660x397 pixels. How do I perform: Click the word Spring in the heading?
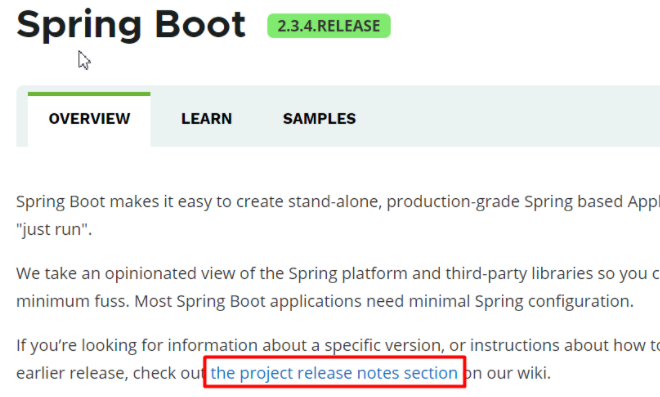click(x=79, y=26)
